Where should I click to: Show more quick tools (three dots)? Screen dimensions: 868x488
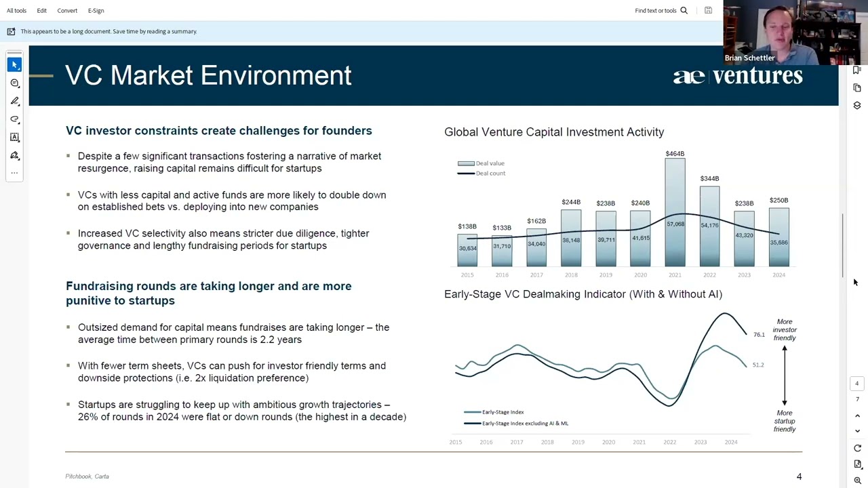point(14,173)
